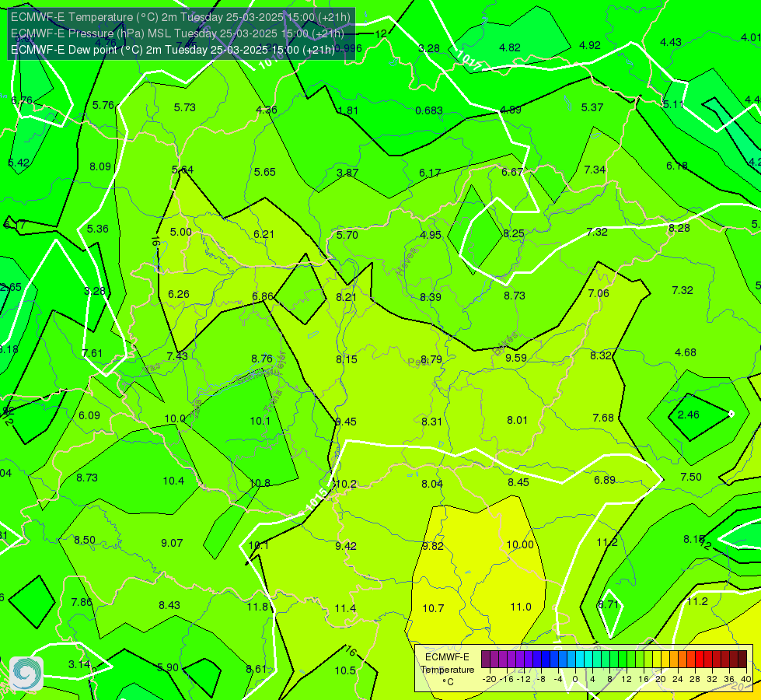Select the highlighted ECMWF-E Dew point layer label
This screenshot has height=700, width=761.
tap(173, 50)
